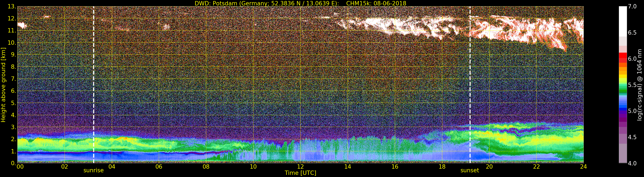Click the colorbar value '4.5'
This screenshot has height=177, width=644.
632,137
